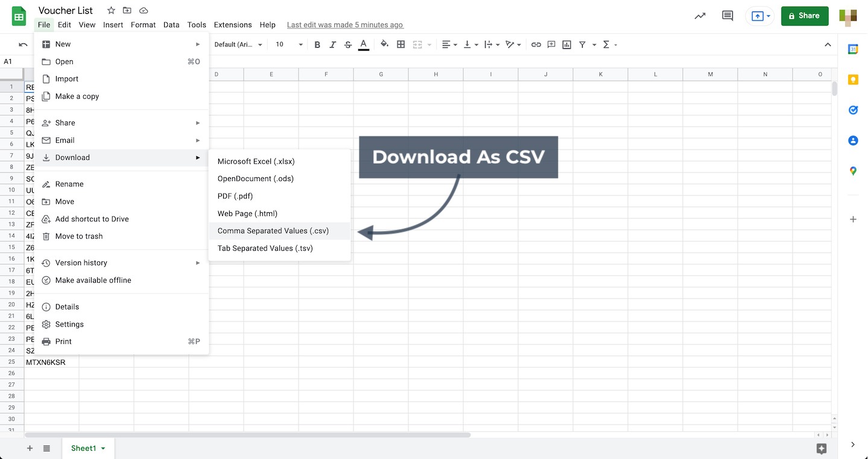
Task: Click get add-ons plus icon
Action: pos(853,220)
